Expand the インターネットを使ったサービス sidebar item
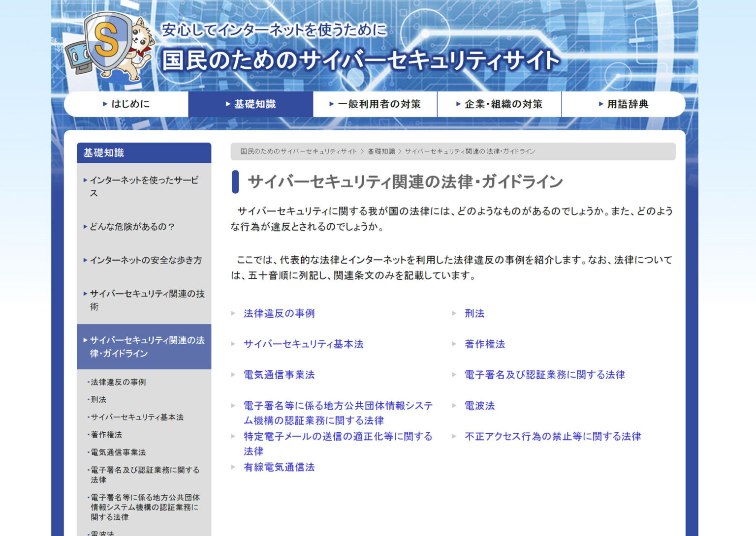The image size is (756, 536). point(144,187)
